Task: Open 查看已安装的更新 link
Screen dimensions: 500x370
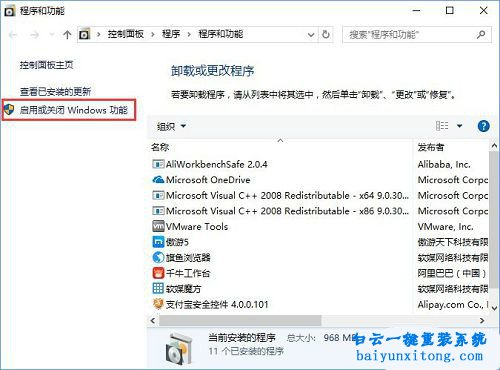Action: (55, 91)
